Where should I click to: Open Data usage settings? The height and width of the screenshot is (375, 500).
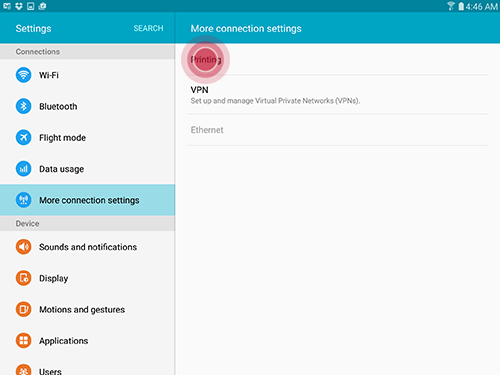87,169
